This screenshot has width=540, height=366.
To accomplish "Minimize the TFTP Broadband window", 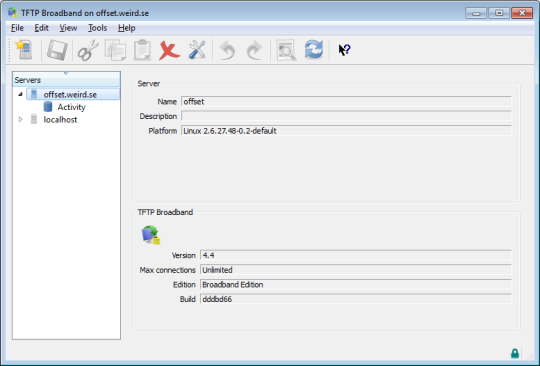I will coord(476,13).
